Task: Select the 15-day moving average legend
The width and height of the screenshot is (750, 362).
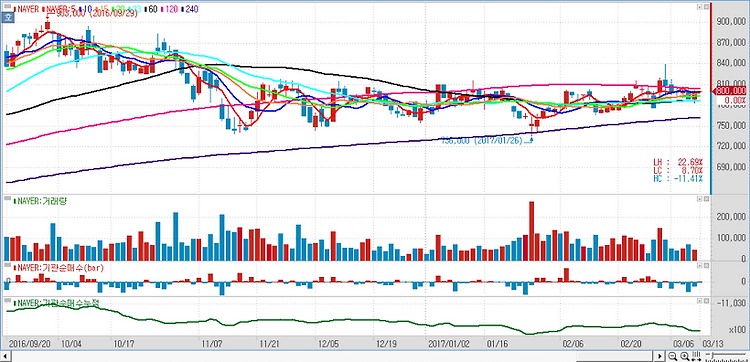Action: pyautogui.click(x=101, y=9)
